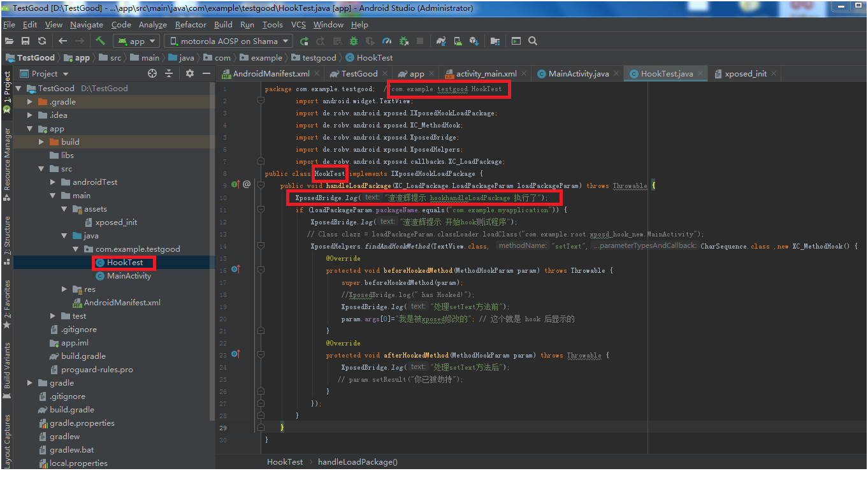Screen dimensions: 868x501
Task: Click handleLoadPackage() in bottom breadcrumb
Action: (x=358, y=461)
